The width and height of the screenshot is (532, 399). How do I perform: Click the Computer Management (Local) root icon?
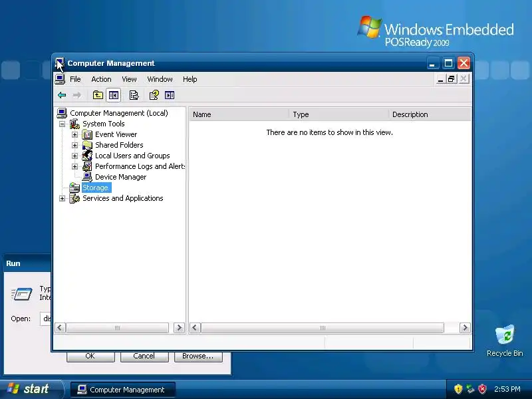point(62,113)
